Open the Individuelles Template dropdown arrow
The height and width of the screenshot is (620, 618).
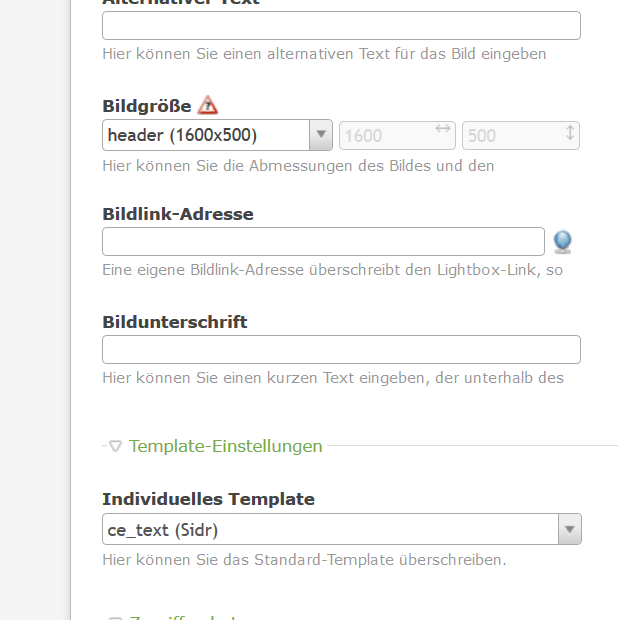pos(569,529)
